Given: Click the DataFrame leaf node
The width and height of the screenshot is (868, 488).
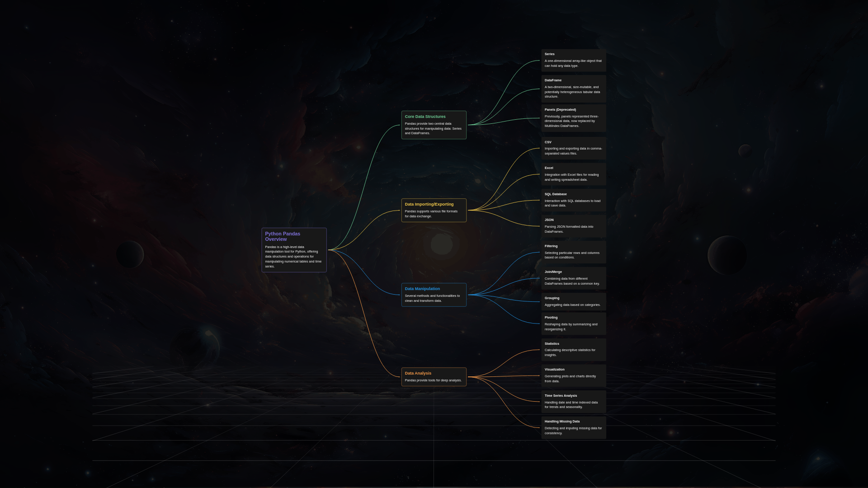Looking at the screenshot, I should (573, 89).
